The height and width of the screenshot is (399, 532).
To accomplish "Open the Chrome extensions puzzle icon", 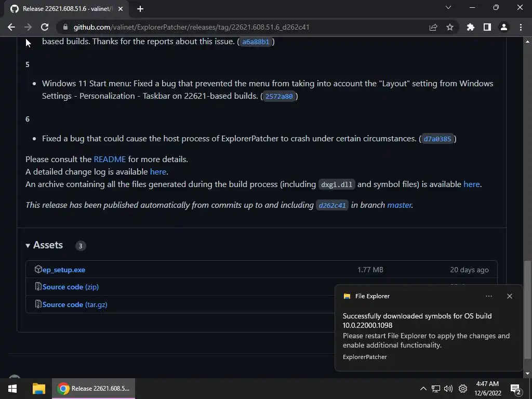I will (x=471, y=27).
